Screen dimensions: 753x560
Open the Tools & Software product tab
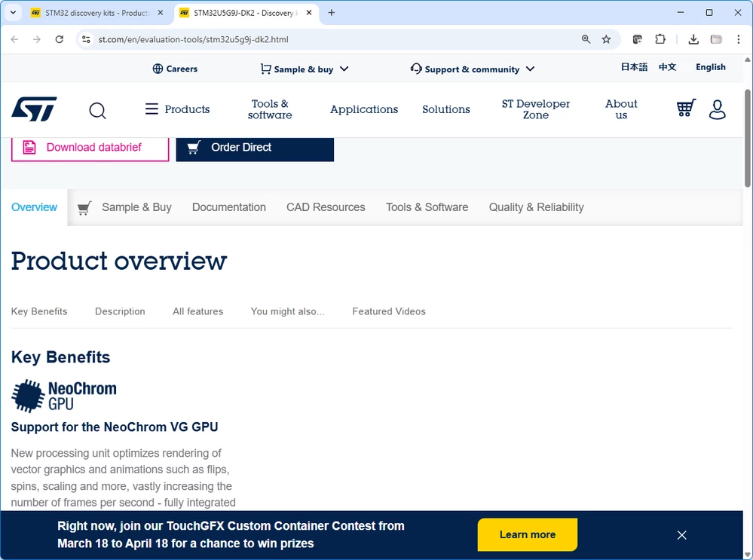pos(427,207)
